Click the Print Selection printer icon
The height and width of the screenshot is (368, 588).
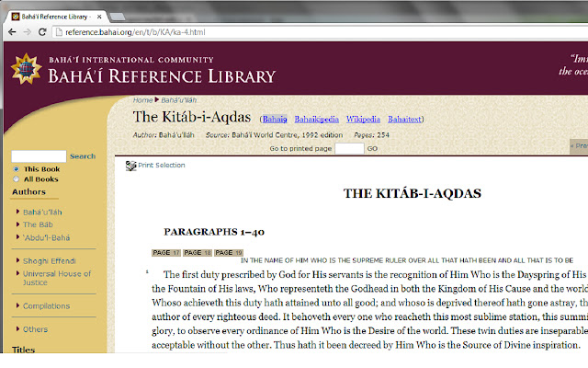point(130,166)
